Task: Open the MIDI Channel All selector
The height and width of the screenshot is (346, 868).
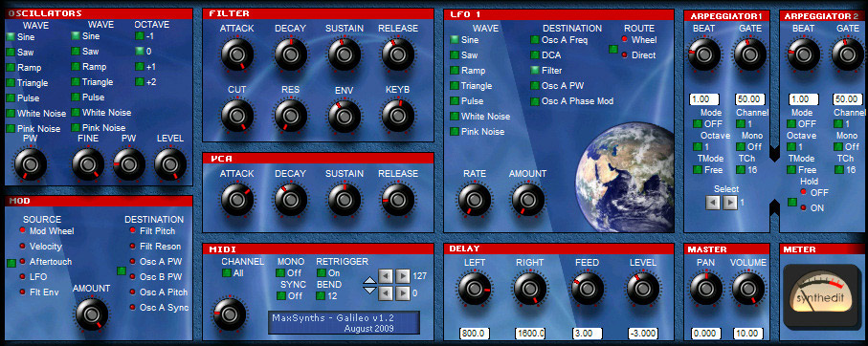Action: [x=227, y=273]
